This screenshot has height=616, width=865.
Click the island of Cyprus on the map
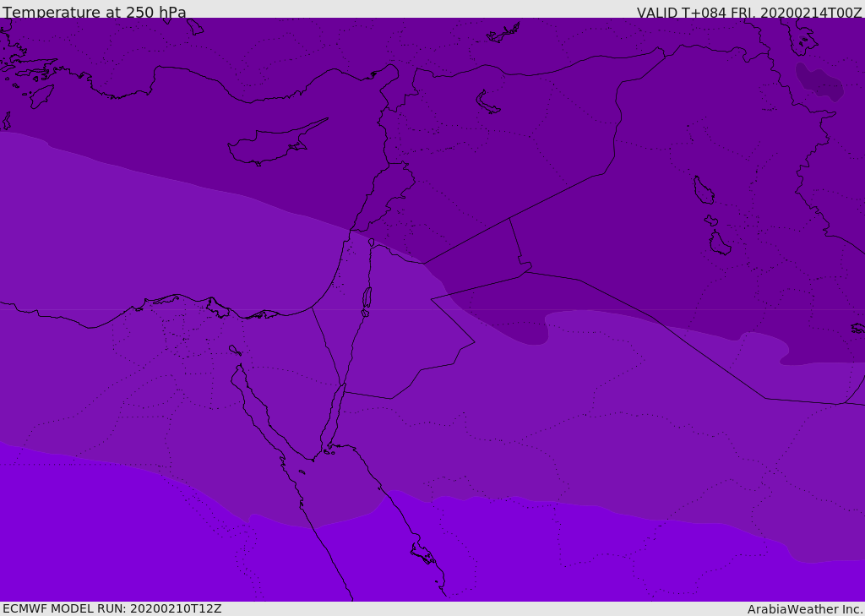[x=276, y=144]
